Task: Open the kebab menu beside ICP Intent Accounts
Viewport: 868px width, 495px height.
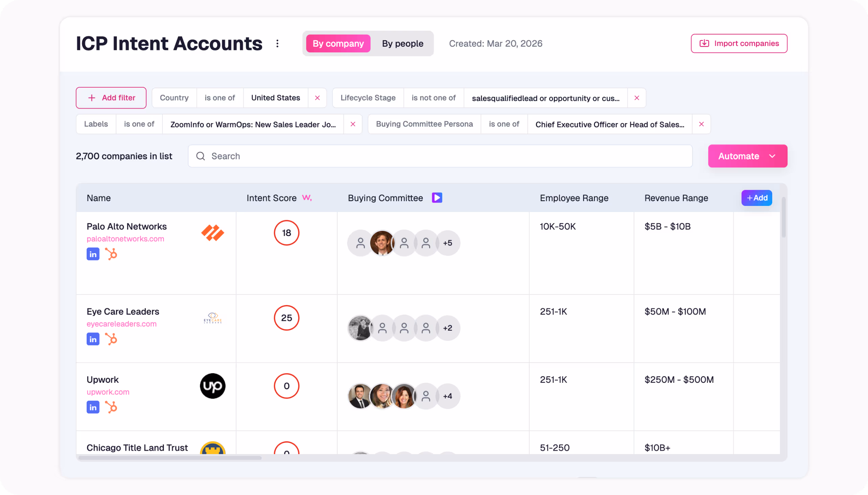Action: (277, 43)
